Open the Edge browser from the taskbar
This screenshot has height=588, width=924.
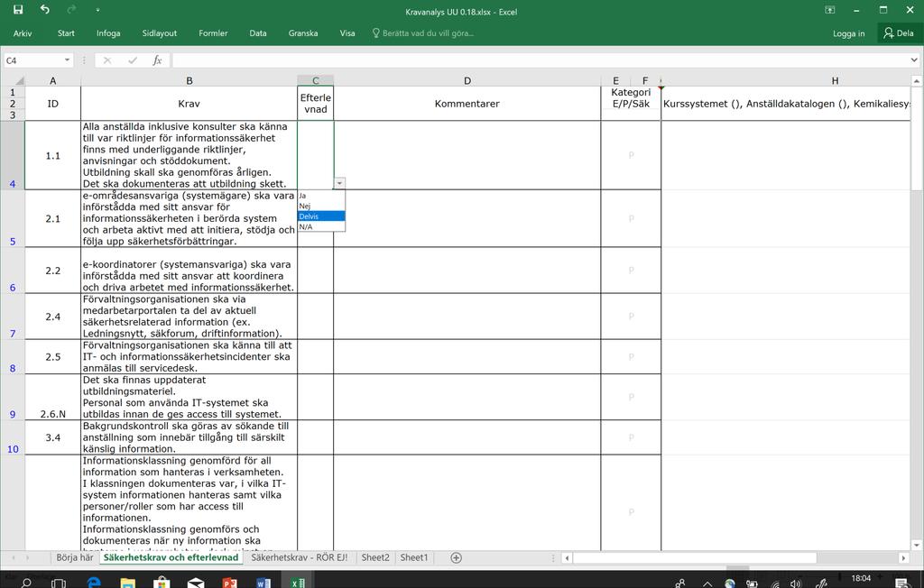click(x=94, y=583)
